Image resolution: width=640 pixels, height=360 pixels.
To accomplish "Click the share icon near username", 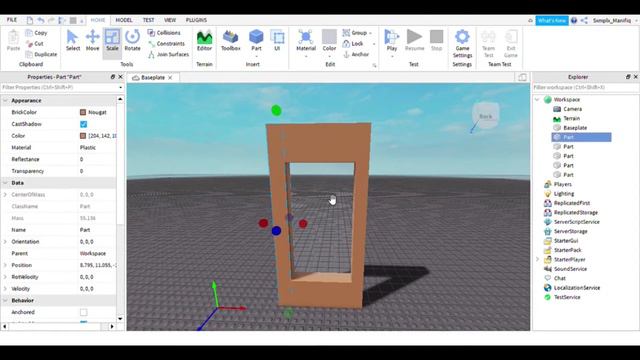I will pyautogui.click(x=584, y=20).
